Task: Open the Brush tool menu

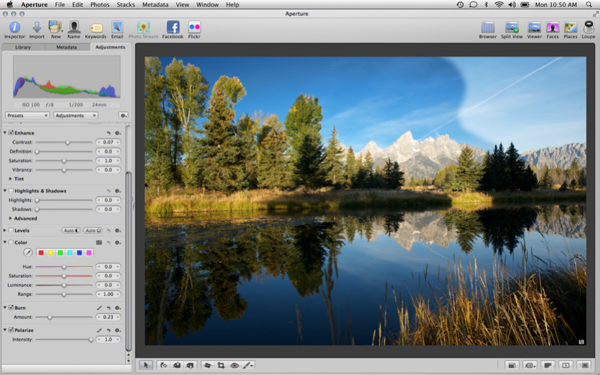Action: pos(248,365)
